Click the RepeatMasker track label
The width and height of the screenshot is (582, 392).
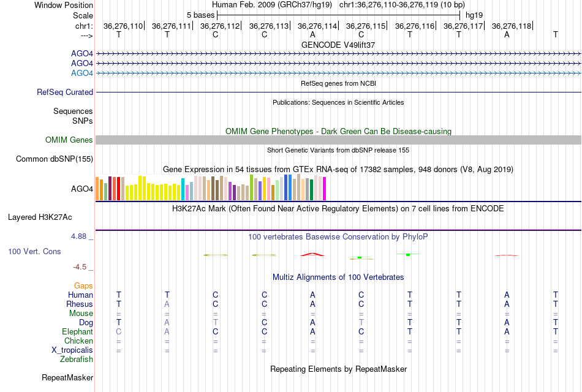(67, 377)
